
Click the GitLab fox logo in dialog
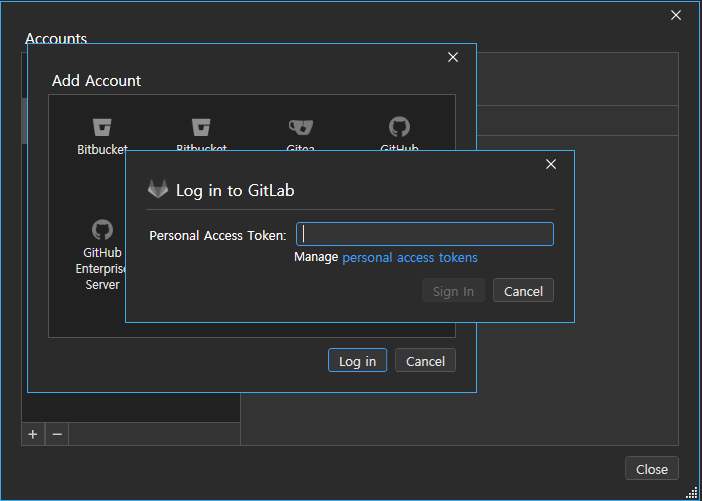click(158, 189)
